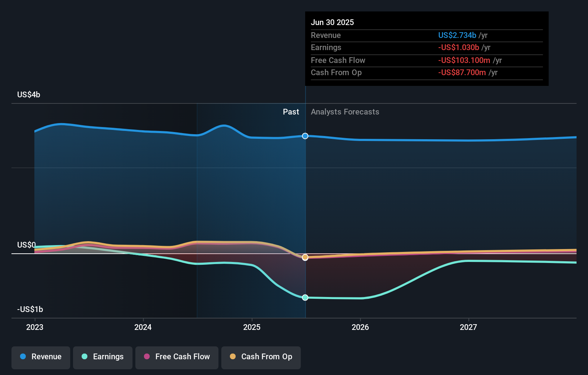
Task: Toggle the Earnings series visibility
Action: pos(102,357)
